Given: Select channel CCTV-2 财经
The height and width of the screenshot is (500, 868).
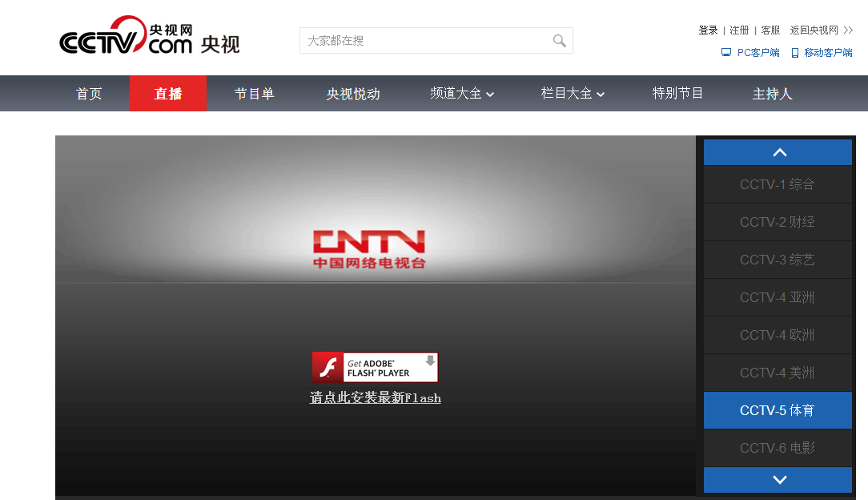Looking at the screenshot, I should click(x=778, y=222).
